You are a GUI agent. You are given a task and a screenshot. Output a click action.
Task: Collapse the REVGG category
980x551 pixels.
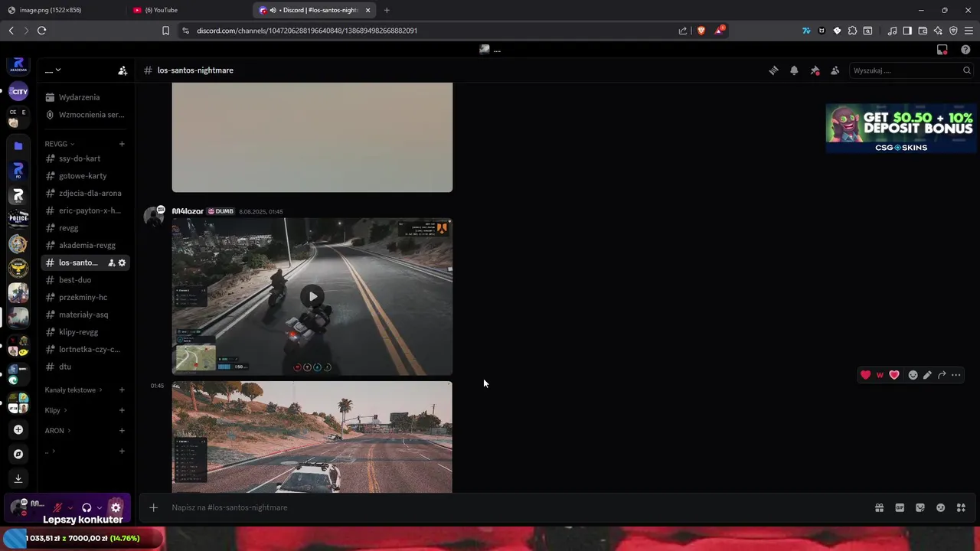coord(60,144)
